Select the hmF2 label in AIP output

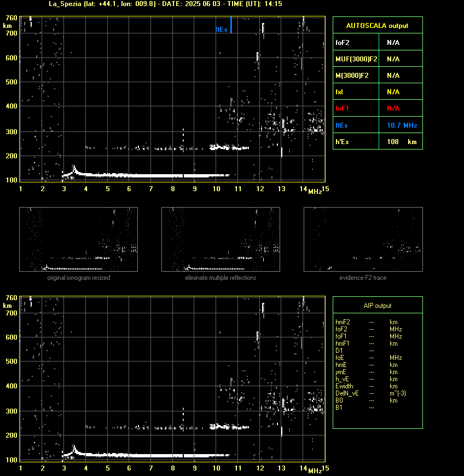[x=343, y=322]
